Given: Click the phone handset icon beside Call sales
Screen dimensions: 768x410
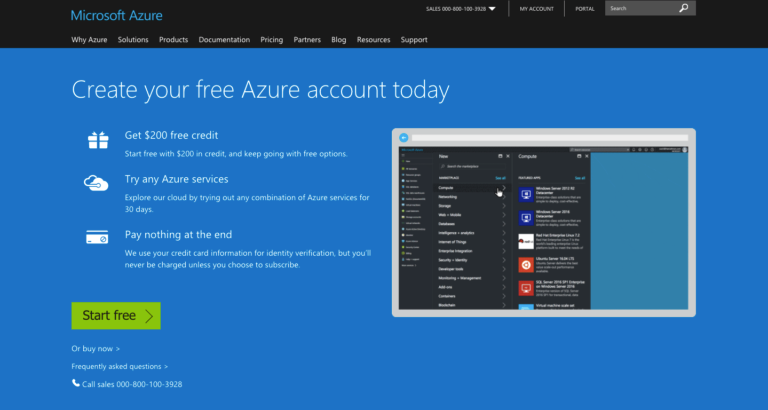Looking at the screenshot, I should coord(75,383).
